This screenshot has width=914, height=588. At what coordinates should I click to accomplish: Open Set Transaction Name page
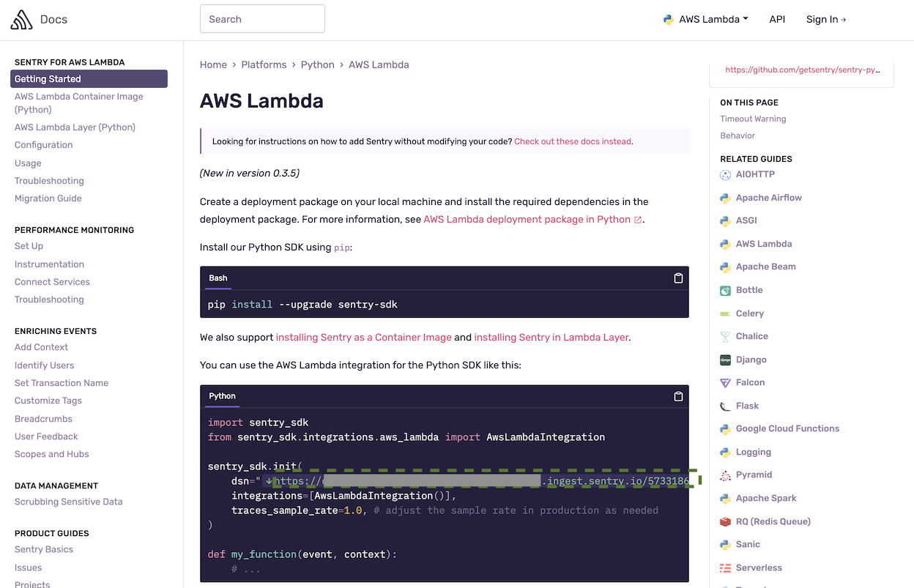(62, 383)
